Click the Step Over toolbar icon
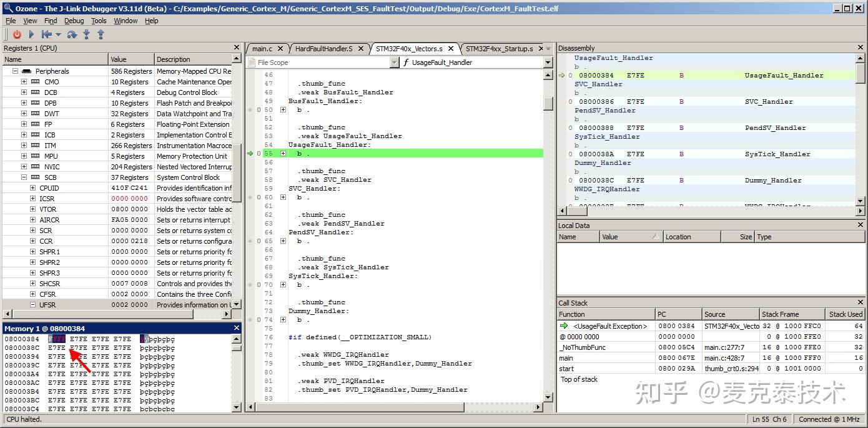This screenshot has width=868, height=428. (x=72, y=35)
